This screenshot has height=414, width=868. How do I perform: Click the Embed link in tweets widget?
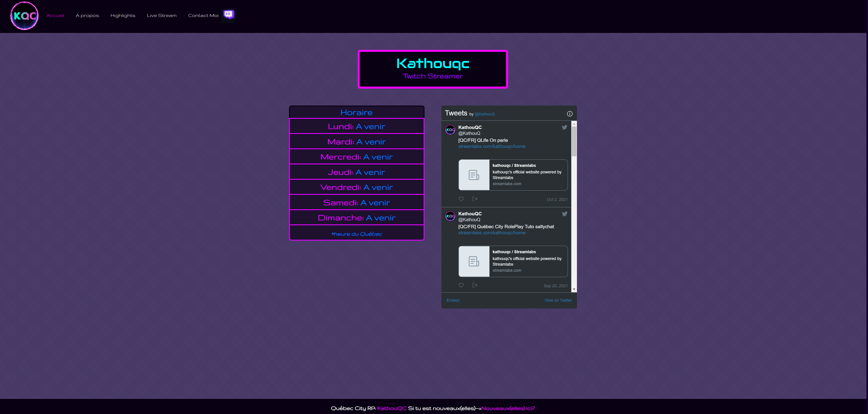453,300
